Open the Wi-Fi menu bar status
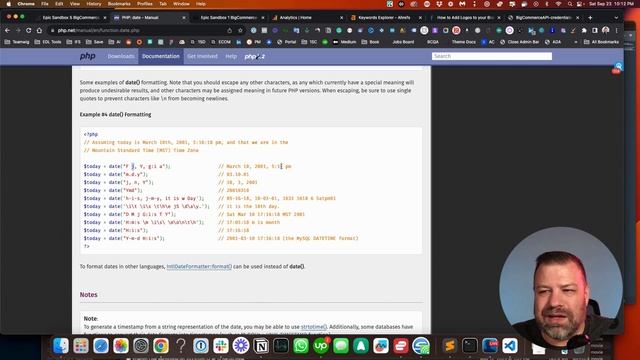640x360 pixels. (x=558, y=4)
